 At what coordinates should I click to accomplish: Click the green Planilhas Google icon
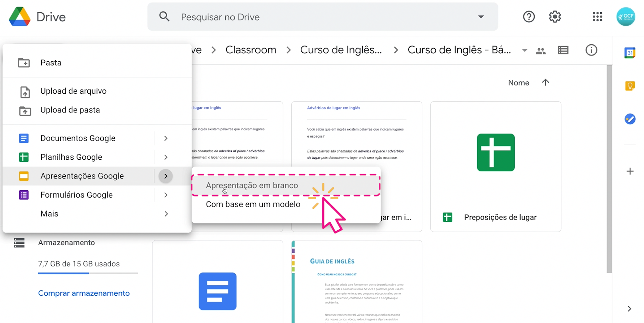[24, 157]
